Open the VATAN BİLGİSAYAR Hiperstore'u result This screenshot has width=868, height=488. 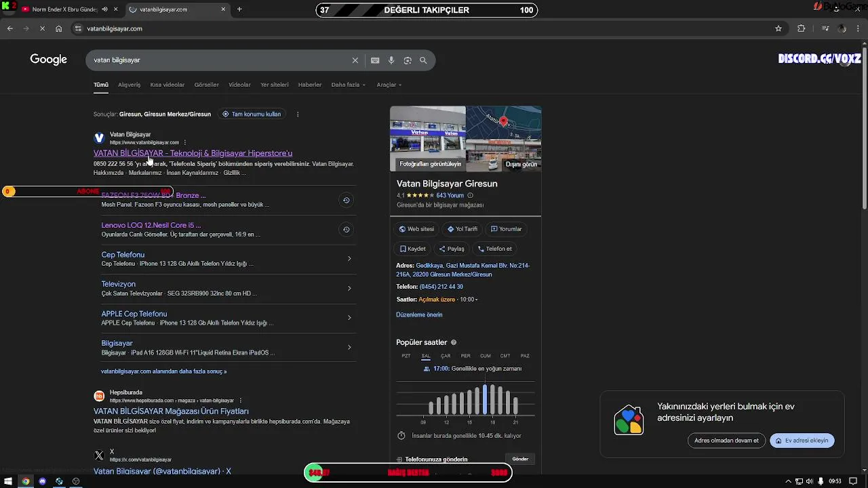[x=193, y=153]
